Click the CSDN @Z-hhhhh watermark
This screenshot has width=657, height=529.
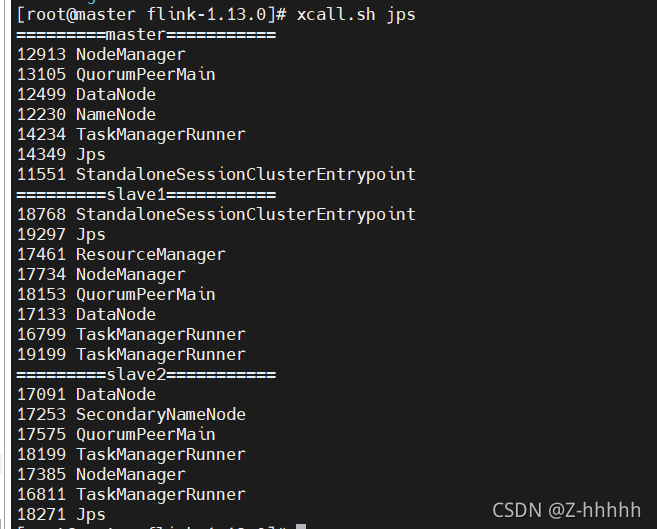pyautogui.click(x=566, y=510)
